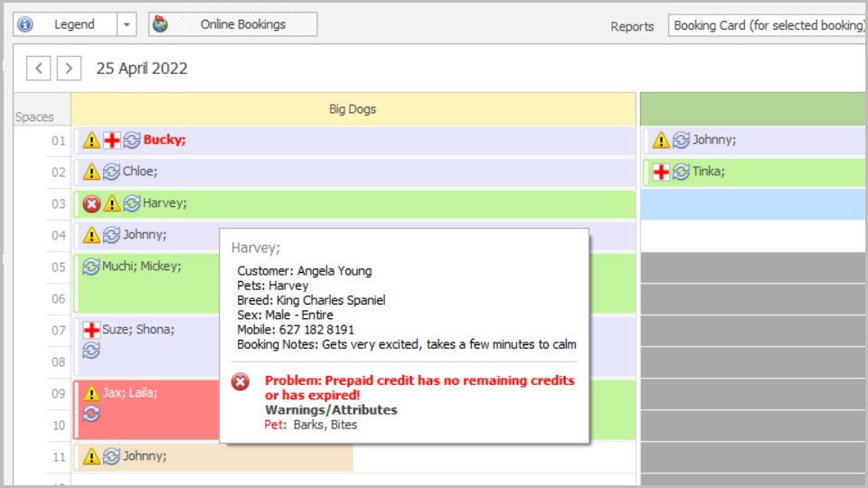Open Online Bookings
The image size is (868, 488).
(x=233, y=24)
